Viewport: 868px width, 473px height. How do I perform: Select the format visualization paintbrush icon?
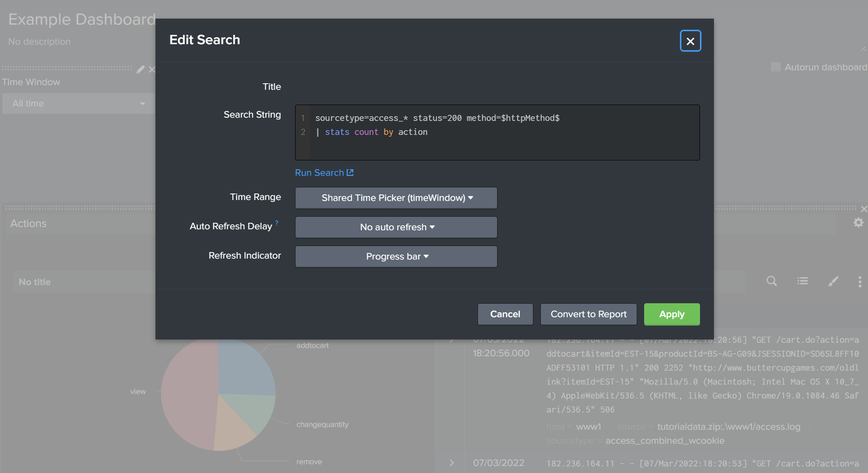833,281
